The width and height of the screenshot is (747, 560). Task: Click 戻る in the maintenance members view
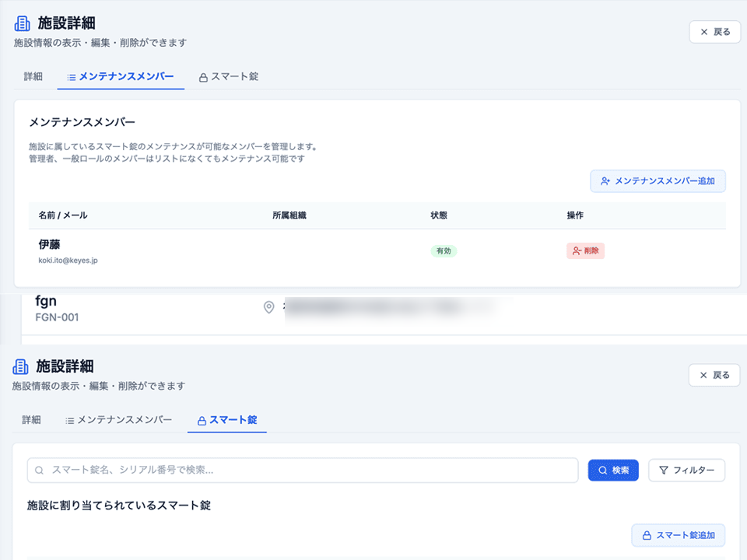click(714, 32)
